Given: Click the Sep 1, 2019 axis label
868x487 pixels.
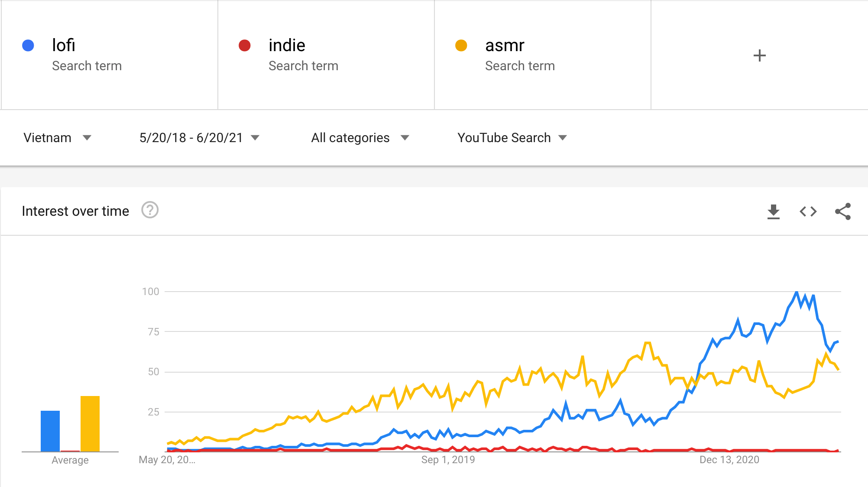Looking at the screenshot, I should point(448,460).
